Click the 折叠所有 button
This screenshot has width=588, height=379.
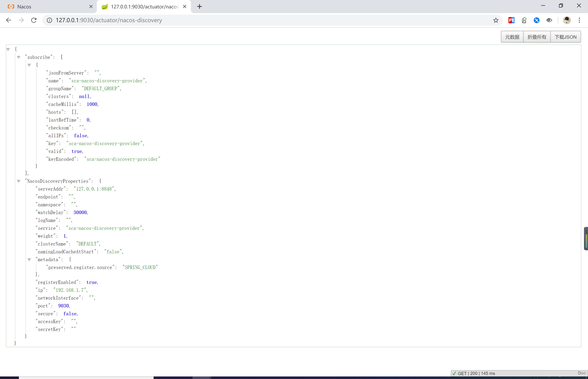[x=537, y=37]
